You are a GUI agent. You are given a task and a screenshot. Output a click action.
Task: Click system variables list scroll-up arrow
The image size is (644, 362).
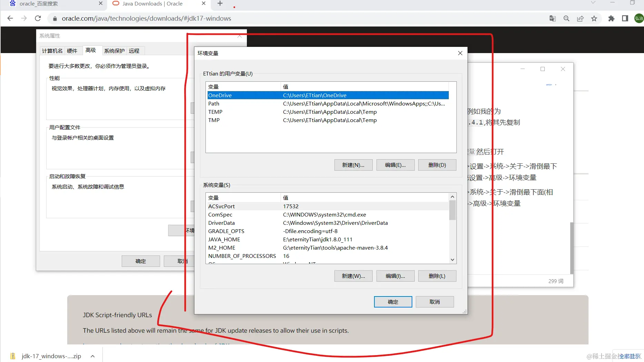453,197
